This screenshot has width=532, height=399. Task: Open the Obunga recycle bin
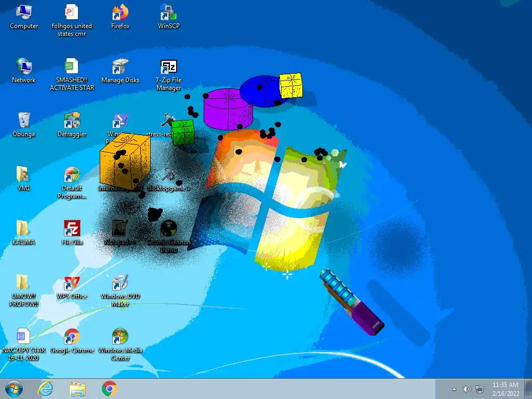point(24,125)
